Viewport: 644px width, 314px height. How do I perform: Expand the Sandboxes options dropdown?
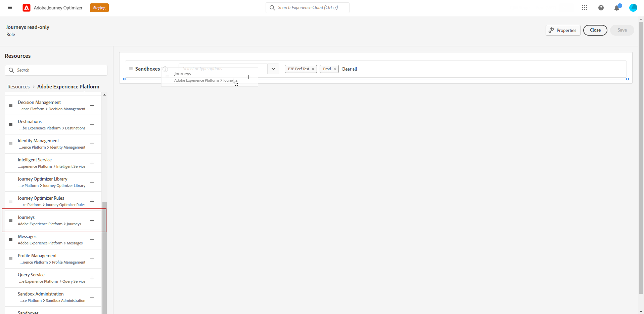tap(273, 69)
